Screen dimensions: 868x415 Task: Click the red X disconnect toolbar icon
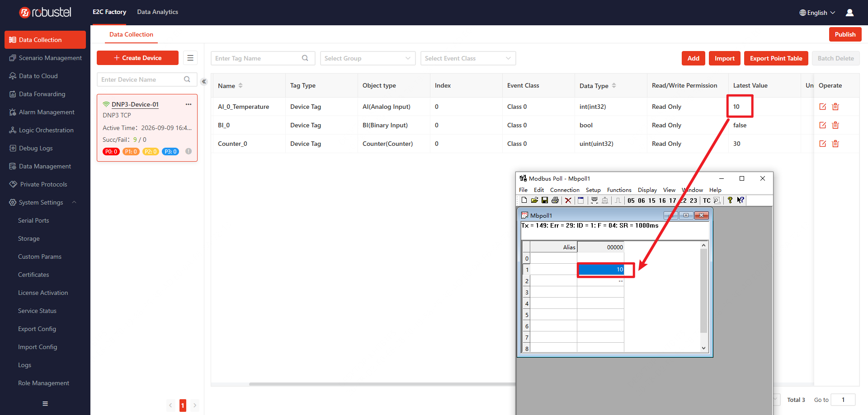pyautogui.click(x=568, y=200)
